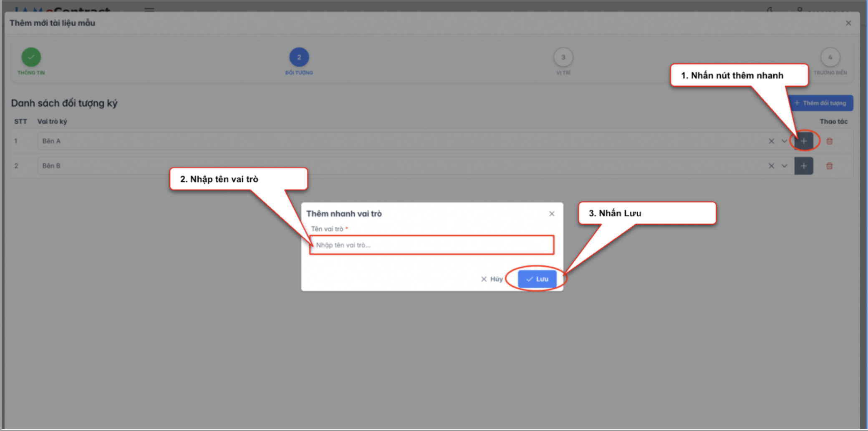Image resolution: width=868 pixels, height=431 pixels.
Task: Expand the Bên B role dropdown
Action: pos(784,166)
